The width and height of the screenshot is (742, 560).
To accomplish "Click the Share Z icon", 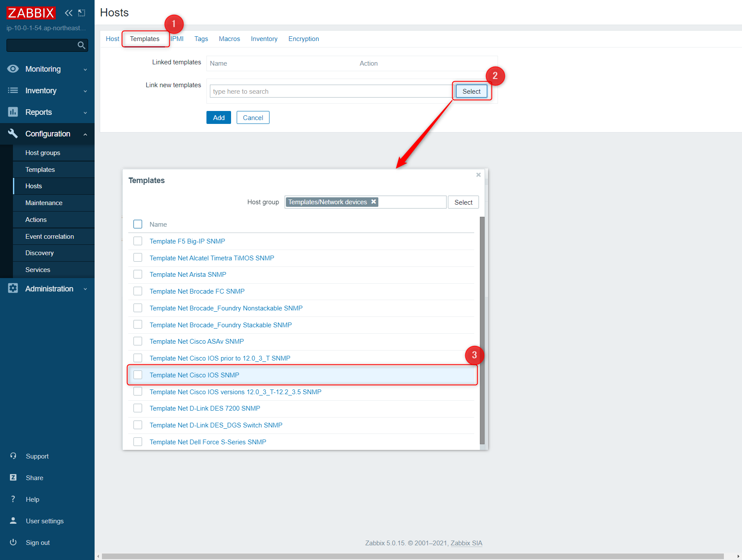I will point(13,478).
